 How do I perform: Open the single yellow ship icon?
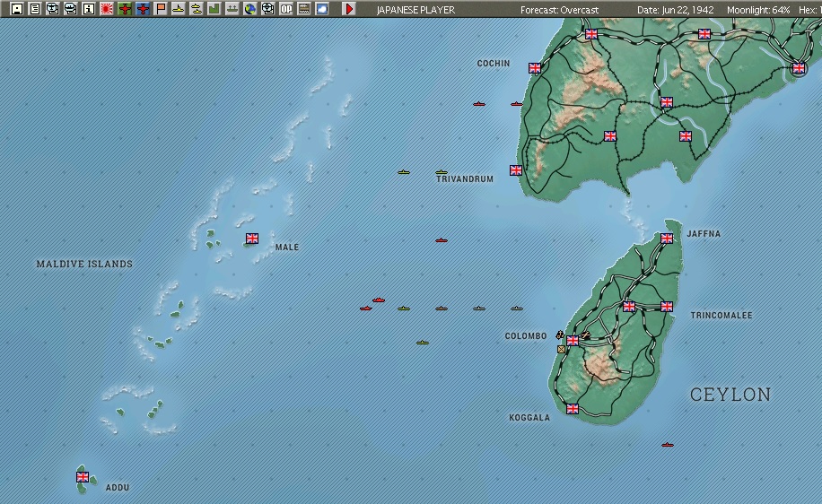point(179,9)
